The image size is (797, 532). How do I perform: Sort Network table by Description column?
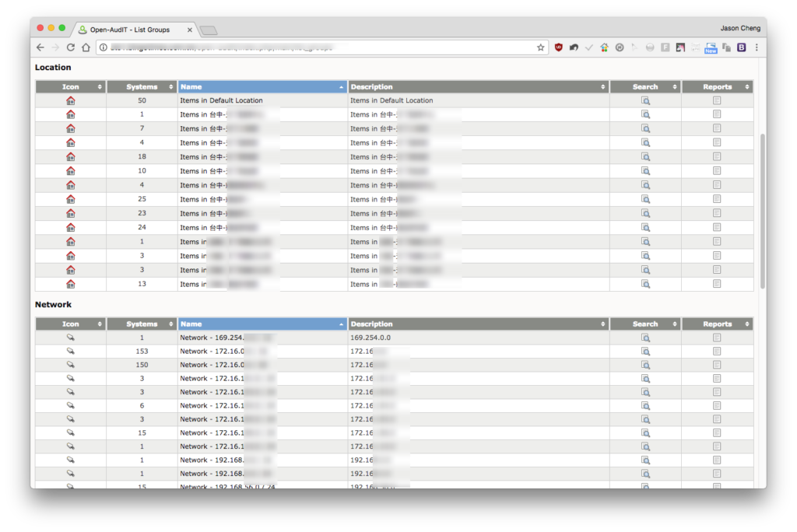pyautogui.click(x=479, y=324)
